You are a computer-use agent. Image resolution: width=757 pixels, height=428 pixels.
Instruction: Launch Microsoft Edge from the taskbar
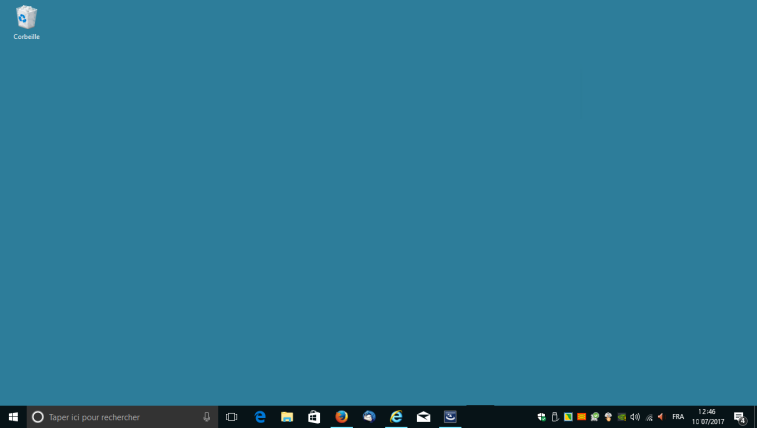(x=260, y=417)
